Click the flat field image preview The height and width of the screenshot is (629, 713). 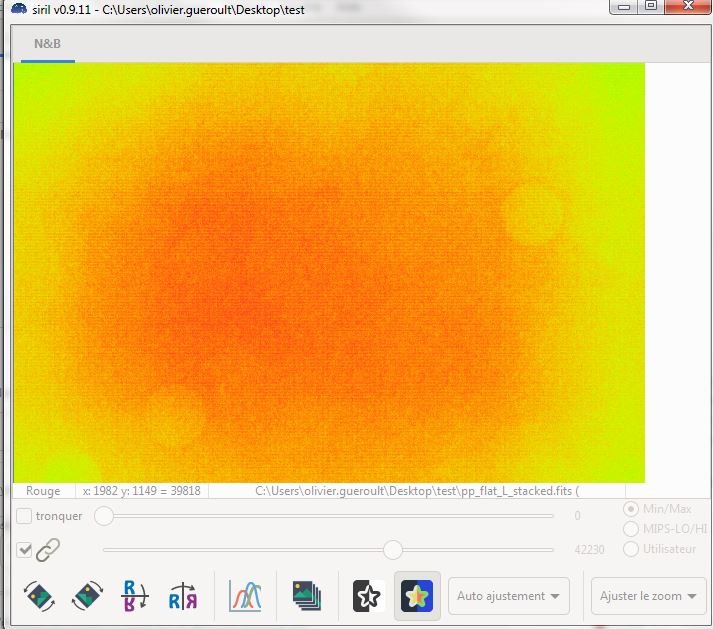click(x=329, y=273)
